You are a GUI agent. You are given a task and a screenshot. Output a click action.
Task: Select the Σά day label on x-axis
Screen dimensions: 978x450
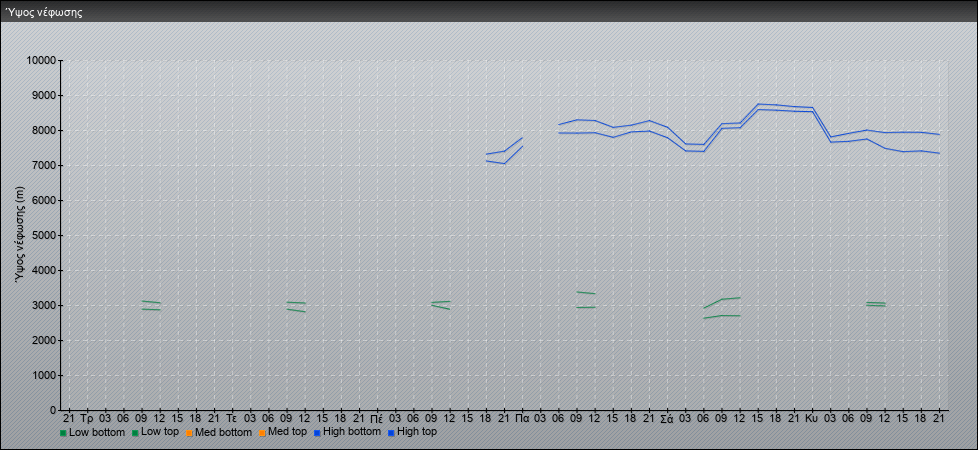coord(666,417)
